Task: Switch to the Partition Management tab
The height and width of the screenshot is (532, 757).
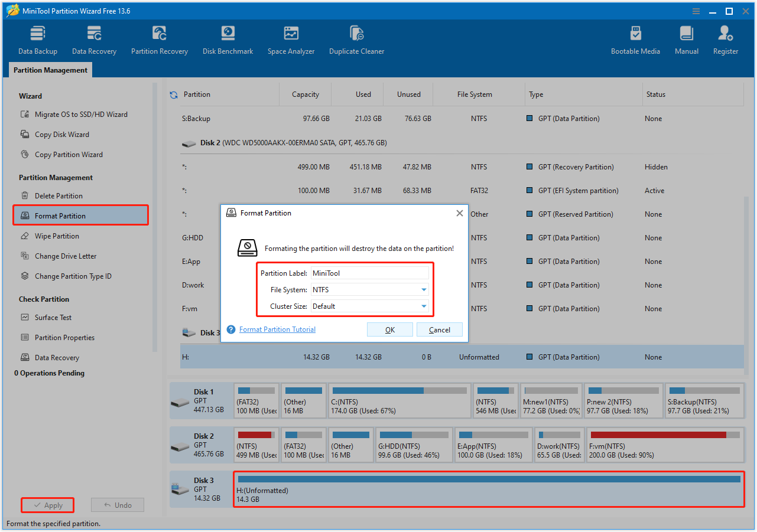Action: point(51,70)
